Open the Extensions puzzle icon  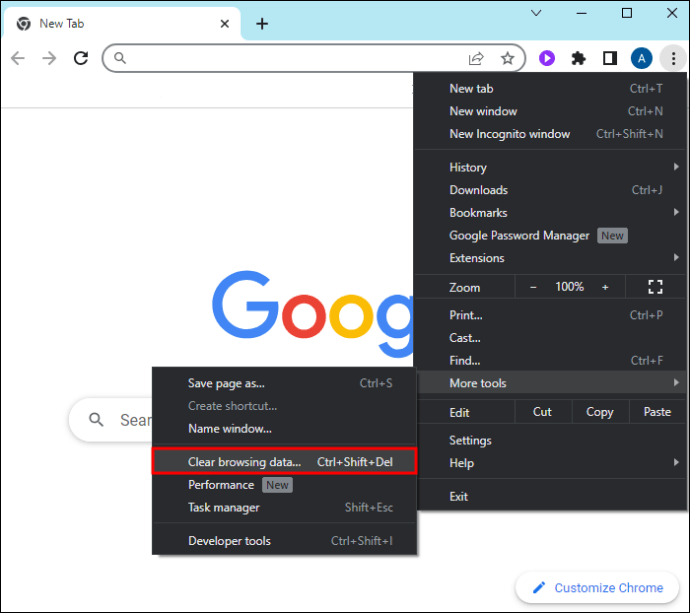pyautogui.click(x=578, y=58)
